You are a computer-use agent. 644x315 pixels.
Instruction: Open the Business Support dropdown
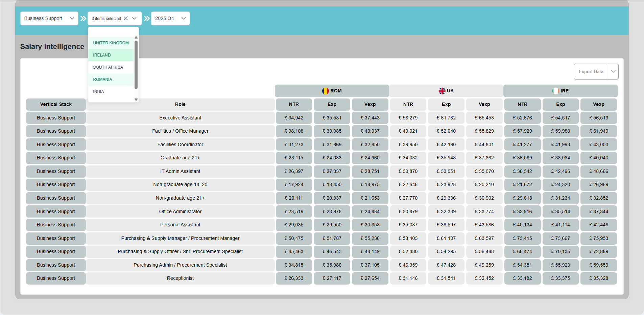[x=49, y=19]
